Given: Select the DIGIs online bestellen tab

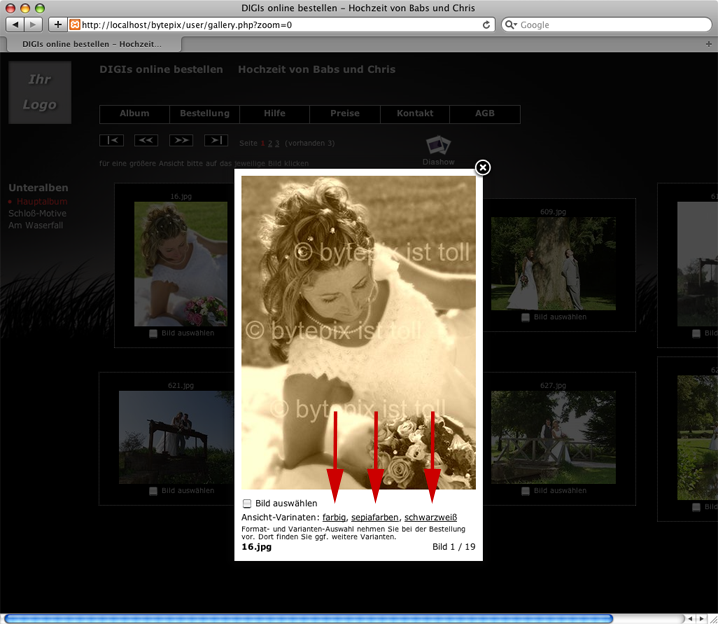Looking at the screenshot, I should click(x=92, y=44).
